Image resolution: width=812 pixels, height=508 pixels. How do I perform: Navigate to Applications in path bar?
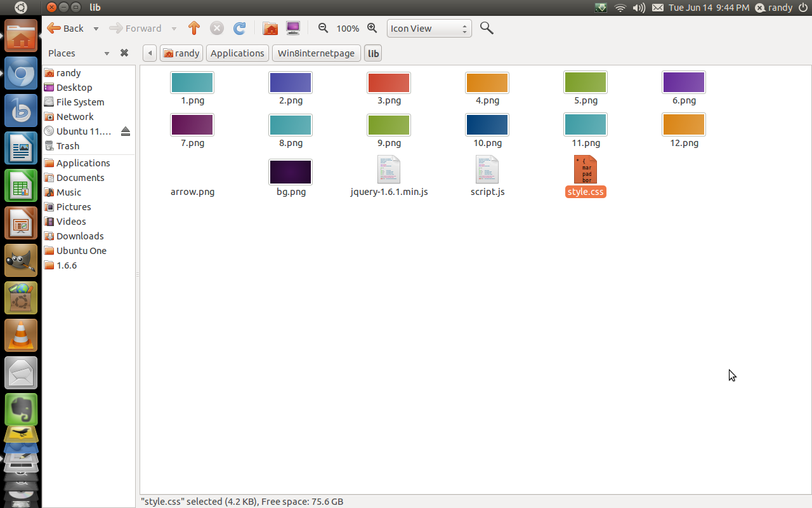click(x=237, y=53)
